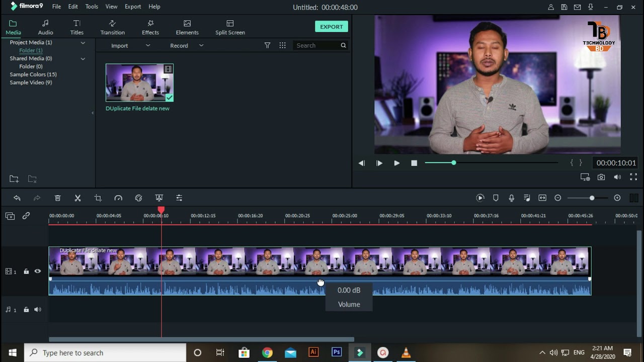The height and width of the screenshot is (362, 644).
Task: Click the Record voiceover microphone icon
Action: click(512, 198)
